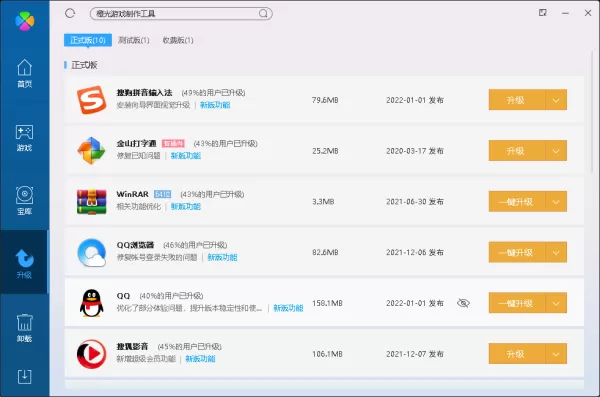Click 升级 button for 搜狗拼音输入法
The width and height of the screenshot is (600, 397).
tap(517, 100)
